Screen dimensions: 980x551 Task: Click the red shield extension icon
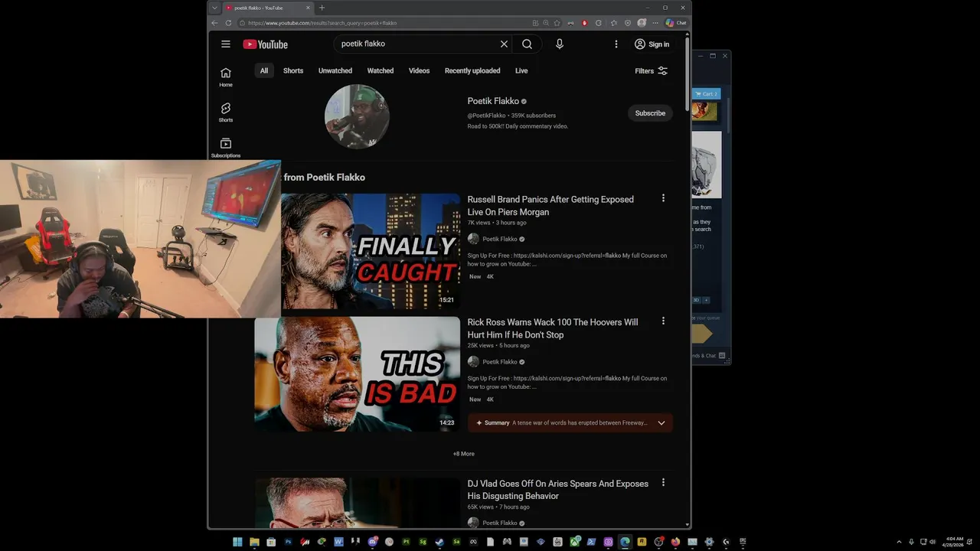pyautogui.click(x=585, y=23)
